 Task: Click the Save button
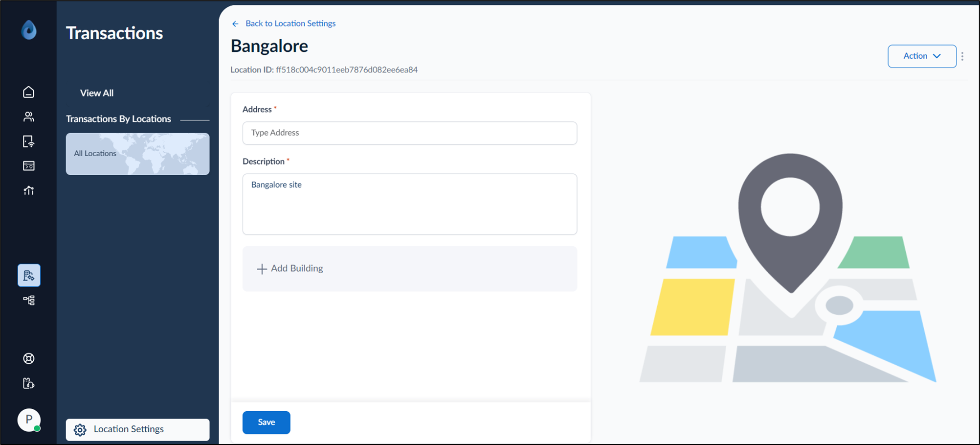point(267,422)
